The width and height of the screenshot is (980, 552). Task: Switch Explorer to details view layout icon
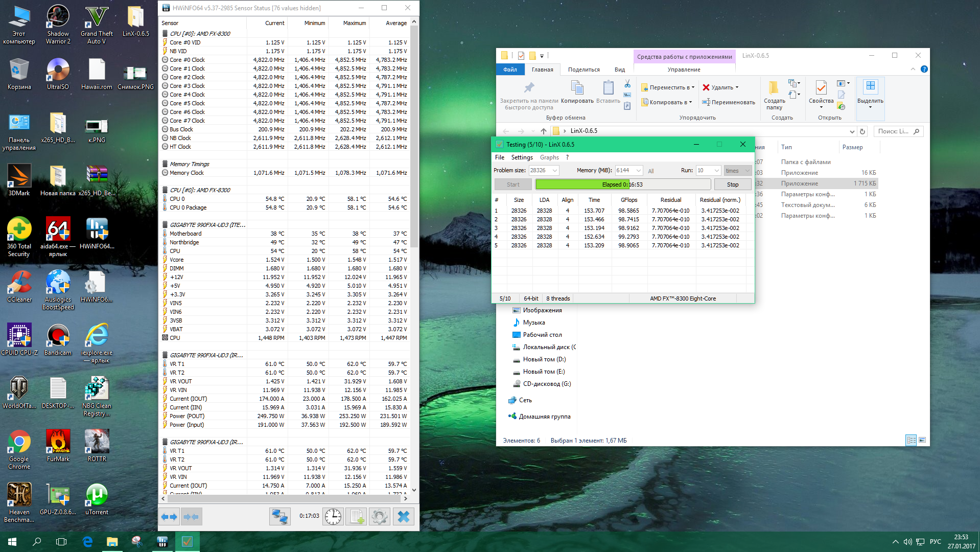pos(911,440)
